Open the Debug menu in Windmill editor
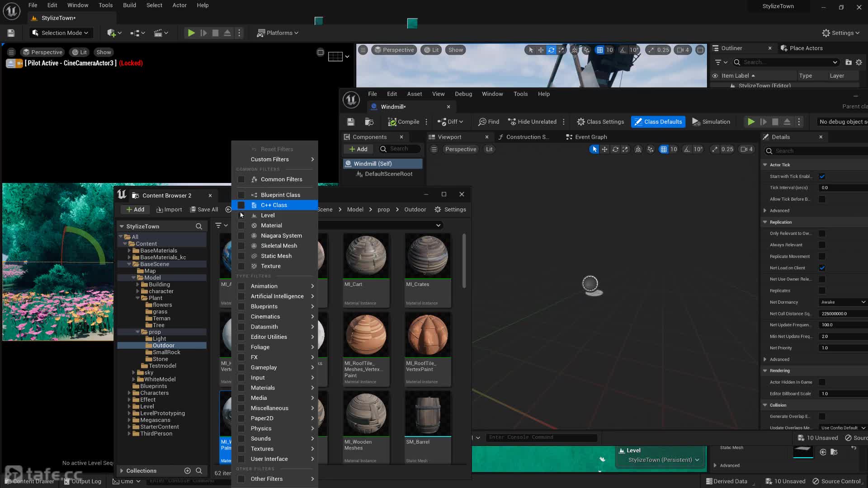Image resolution: width=868 pixels, height=488 pixels. click(x=463, y=94)
